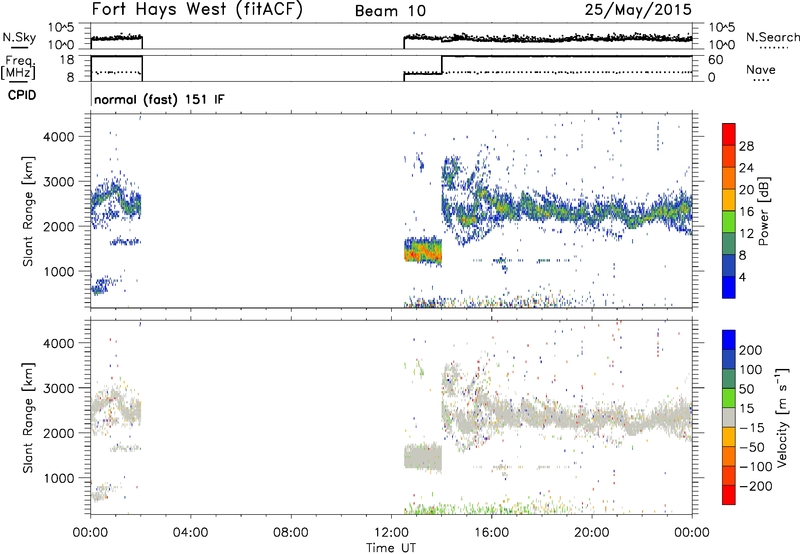Click '4000' tick on Power panel axis
Image resolution: width=800 pixels, height=554 pixels.
point(58,137)
